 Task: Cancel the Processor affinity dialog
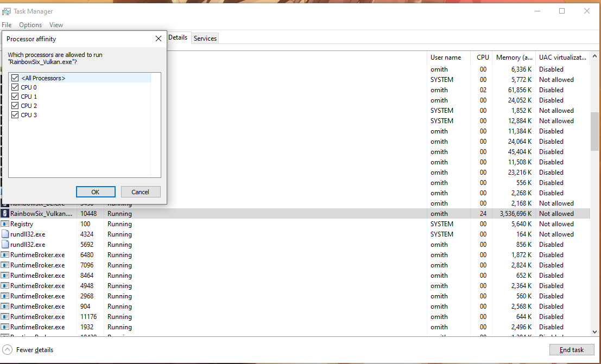pos(141,192)
